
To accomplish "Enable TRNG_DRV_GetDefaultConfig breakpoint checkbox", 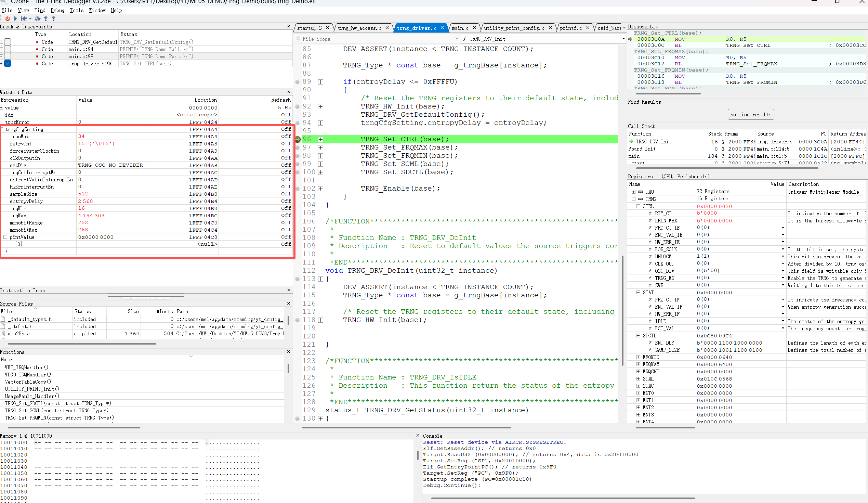I will click(8, 42).
